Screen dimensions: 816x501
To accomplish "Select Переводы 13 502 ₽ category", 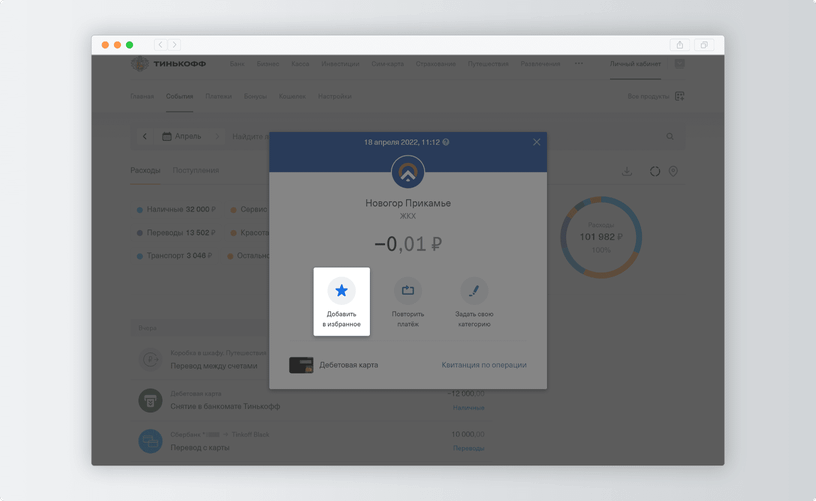I will (176, 233).
